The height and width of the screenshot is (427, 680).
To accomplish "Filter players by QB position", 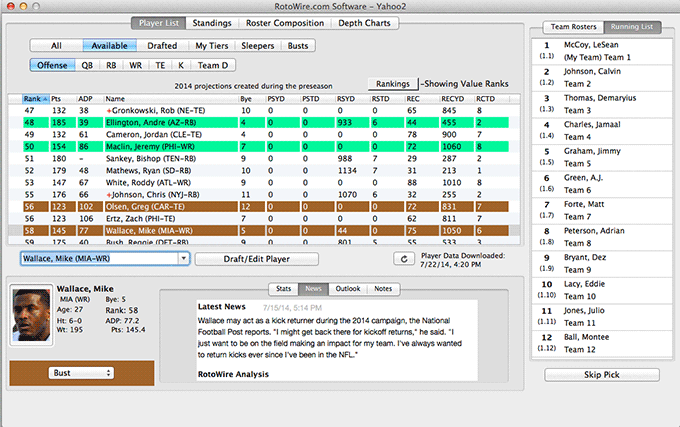I will 87,65.
